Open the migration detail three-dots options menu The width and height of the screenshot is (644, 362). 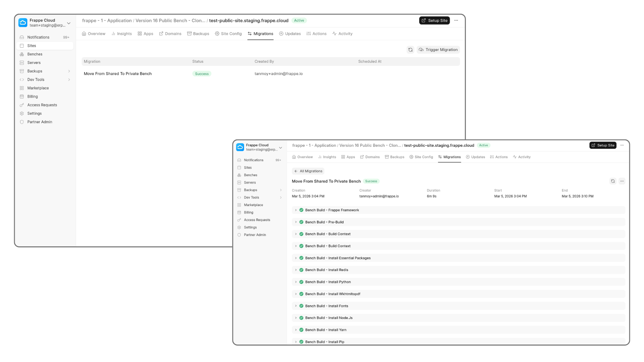(622, 181)
